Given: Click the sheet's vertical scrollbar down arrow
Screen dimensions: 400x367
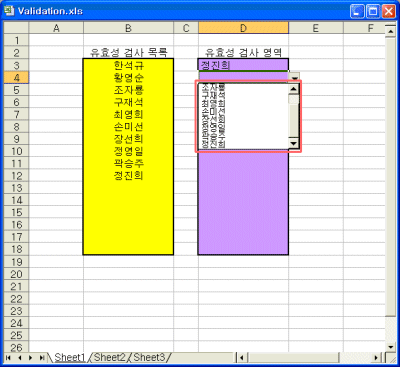Looking at the screenshot, I should click(390, 347).
